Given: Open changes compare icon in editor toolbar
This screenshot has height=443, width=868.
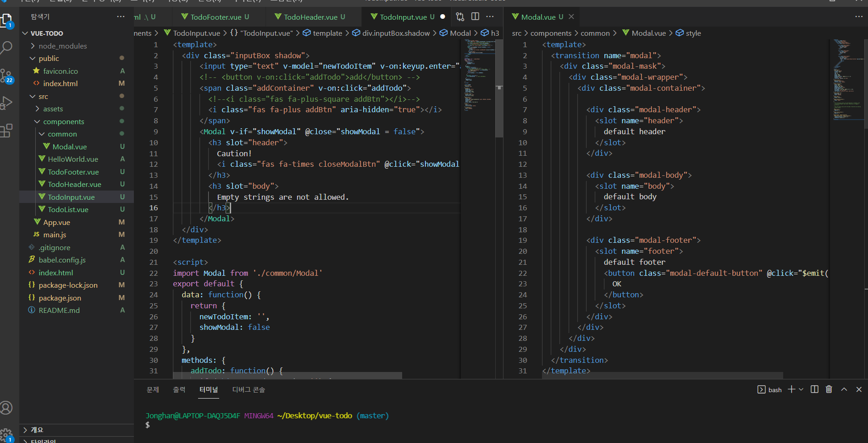Looking at the screenshot, I should coord(460,17).
